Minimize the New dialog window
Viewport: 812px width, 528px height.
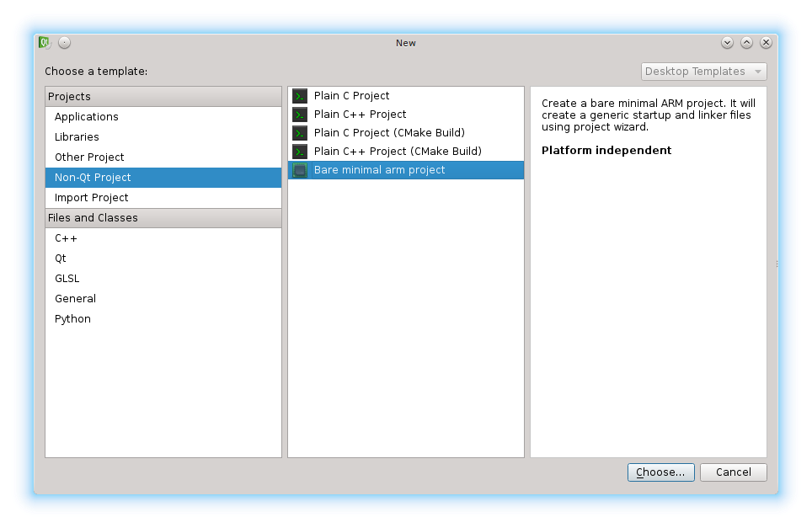[727, 42]
